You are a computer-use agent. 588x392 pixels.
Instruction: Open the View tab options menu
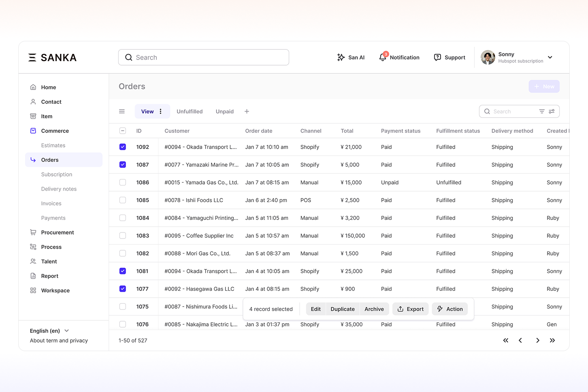pyautogui.click(x=161, y=111)
